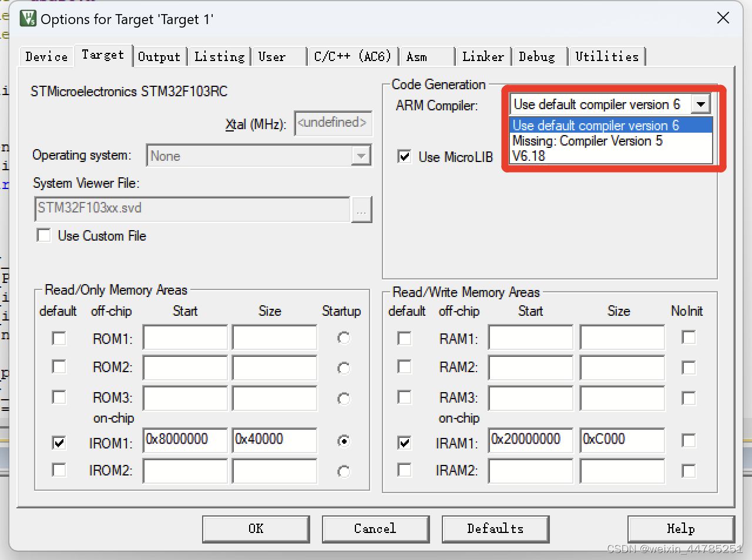Enable NoInit for RAM1

click(689, 338)
